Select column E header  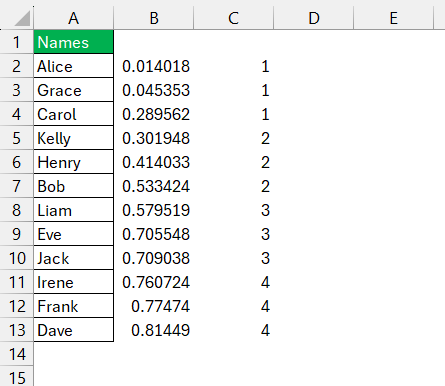[393, 18]
